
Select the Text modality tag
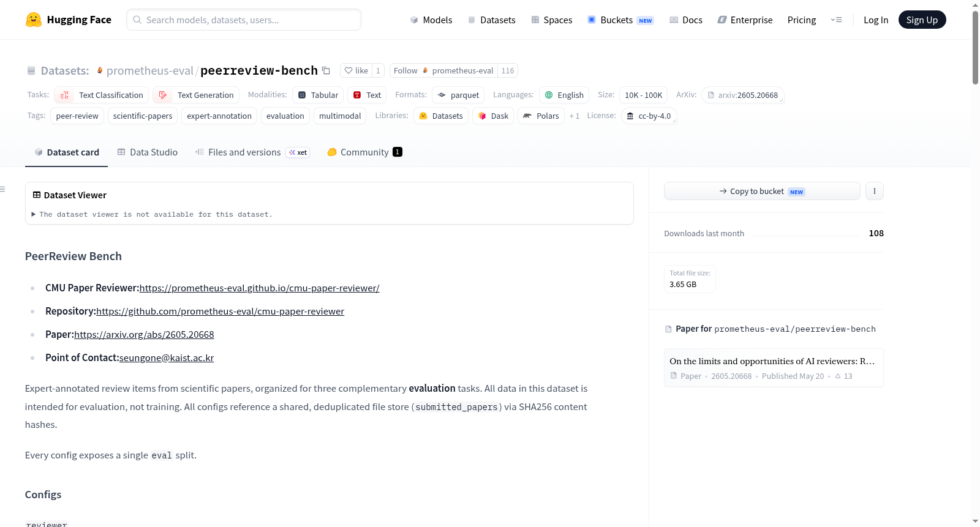click(x=367, y=95)
